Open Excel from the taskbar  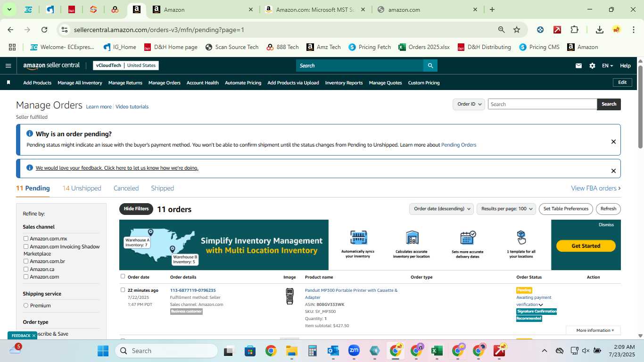point(437,351)
